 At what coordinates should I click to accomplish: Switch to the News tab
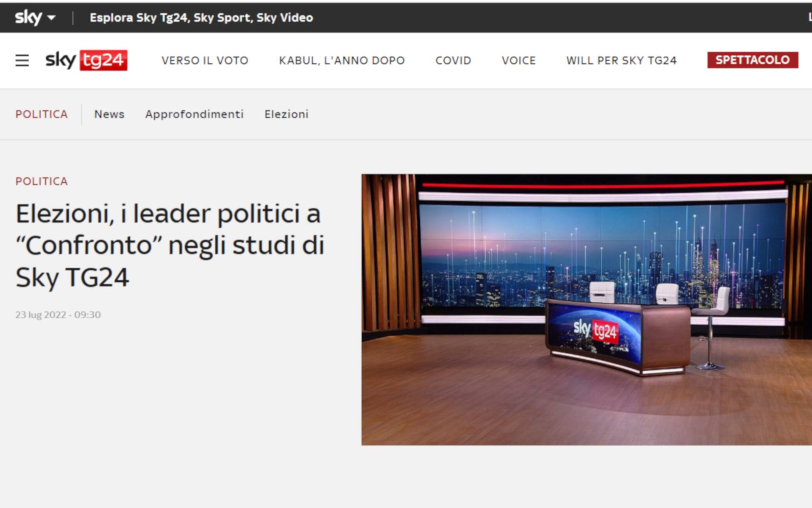click(109, 114)
